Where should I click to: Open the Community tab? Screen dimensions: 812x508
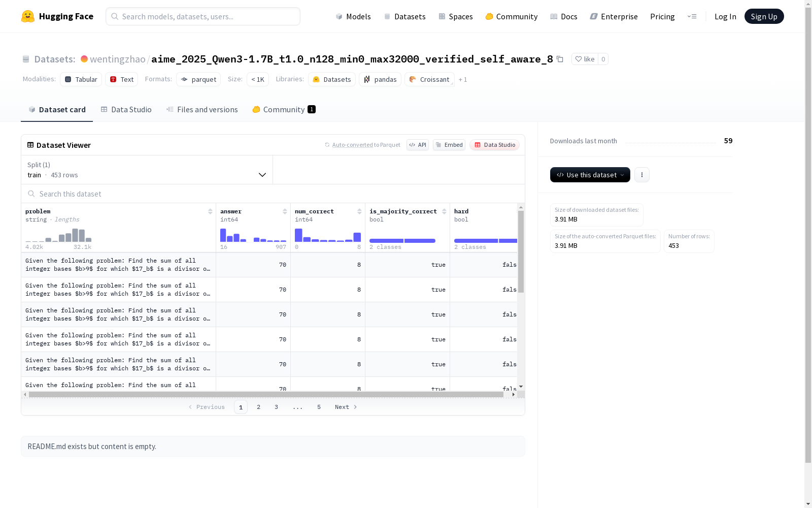(284, 110)
